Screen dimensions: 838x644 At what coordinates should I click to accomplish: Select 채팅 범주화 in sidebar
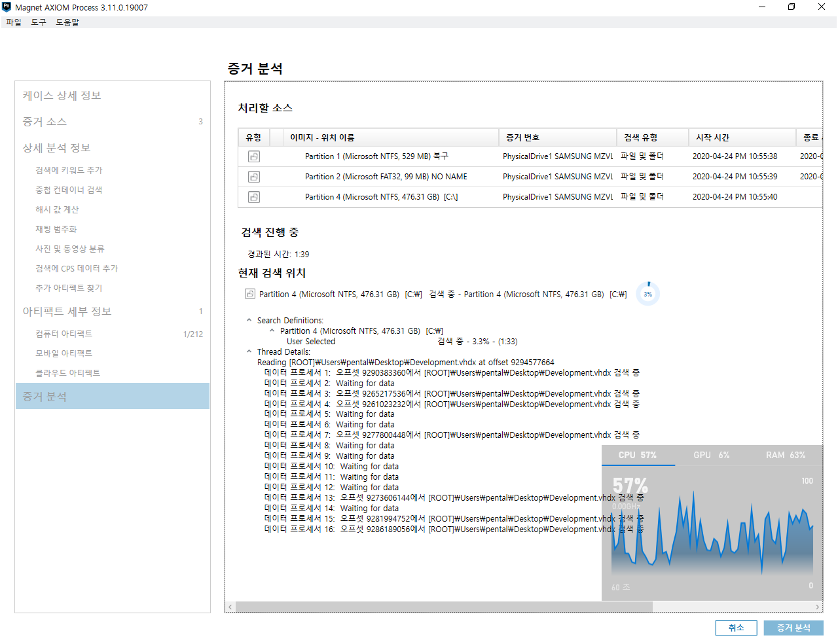pyautogui.click(x=56, y=229)
